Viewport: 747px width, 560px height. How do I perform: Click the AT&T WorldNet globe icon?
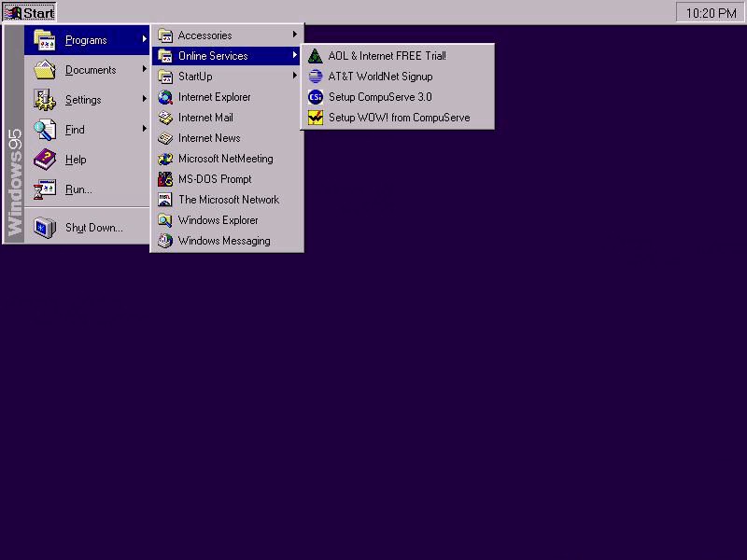(316, 77)
